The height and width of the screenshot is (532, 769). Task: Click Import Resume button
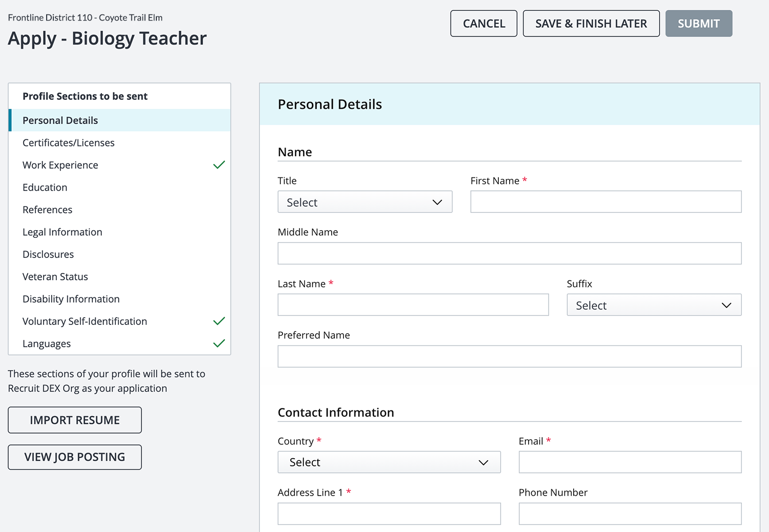point(75,420)
